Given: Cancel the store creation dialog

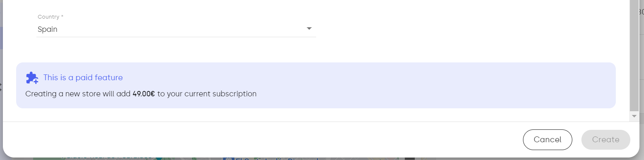Looking at the screenshot, I should point(547,139).
